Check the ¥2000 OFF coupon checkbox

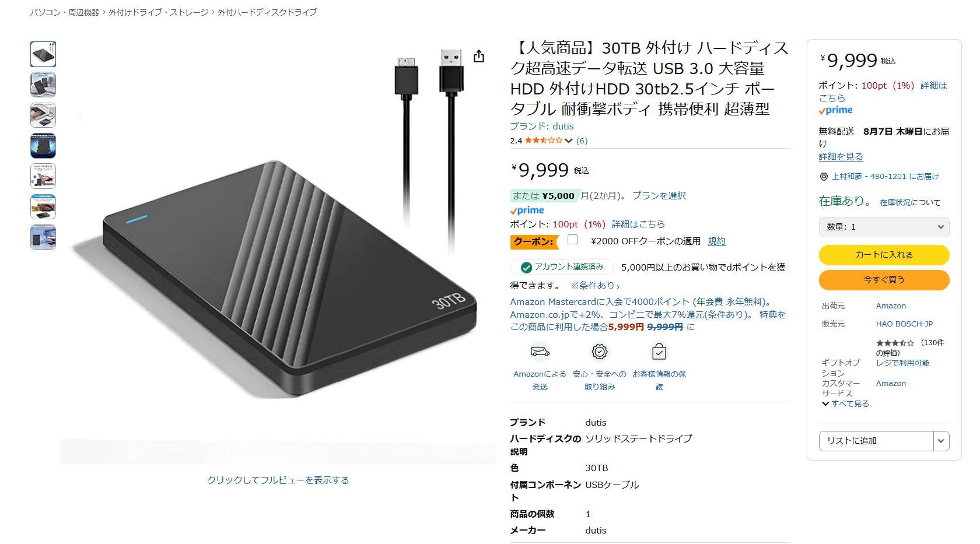(x=572, y=240)
